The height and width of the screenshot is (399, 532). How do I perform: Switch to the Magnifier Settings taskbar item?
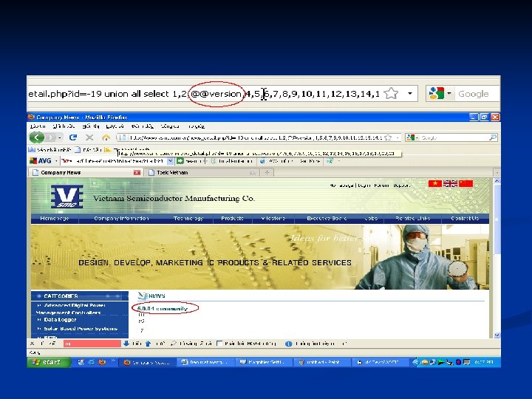click(263, 362)
